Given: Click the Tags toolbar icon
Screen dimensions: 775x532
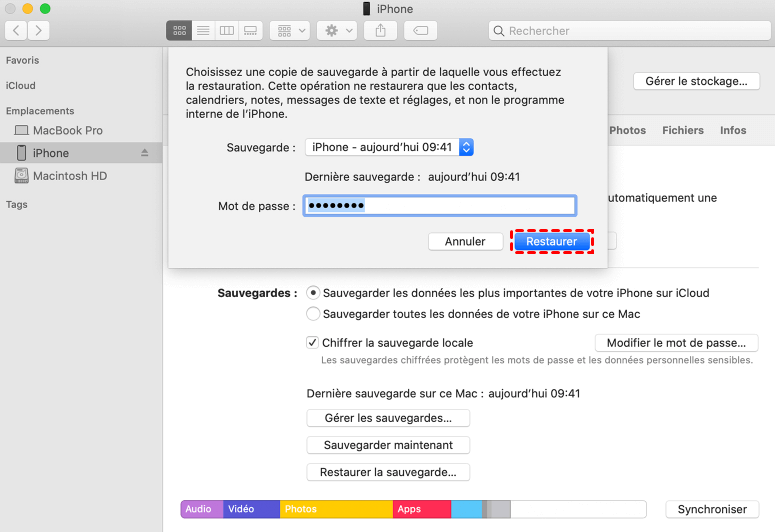Looking at the screenshot, I should [420, 31].
